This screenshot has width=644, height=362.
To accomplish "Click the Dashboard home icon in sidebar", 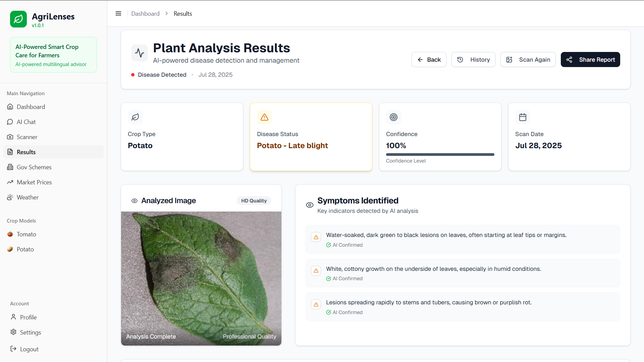I will tap(10, 107).
